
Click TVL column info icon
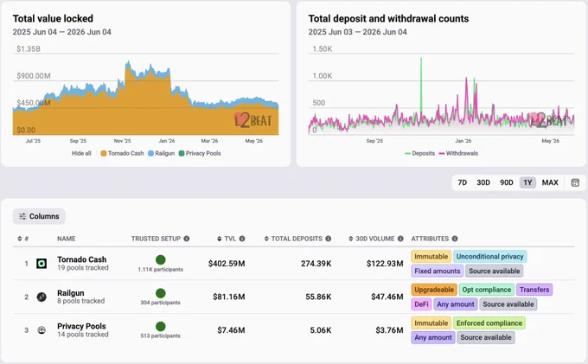pyautogui.click(x=242, y=239)
